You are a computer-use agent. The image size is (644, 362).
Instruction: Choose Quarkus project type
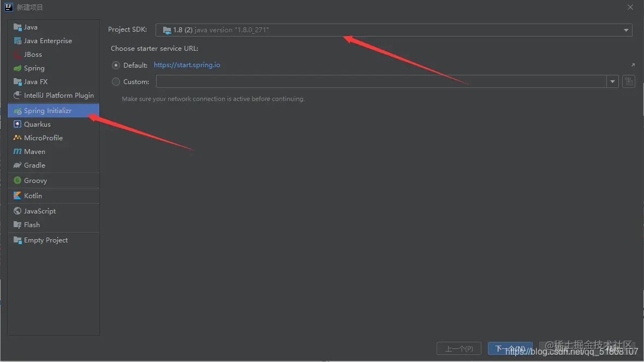pyautogui.click(x=53, y=124)
